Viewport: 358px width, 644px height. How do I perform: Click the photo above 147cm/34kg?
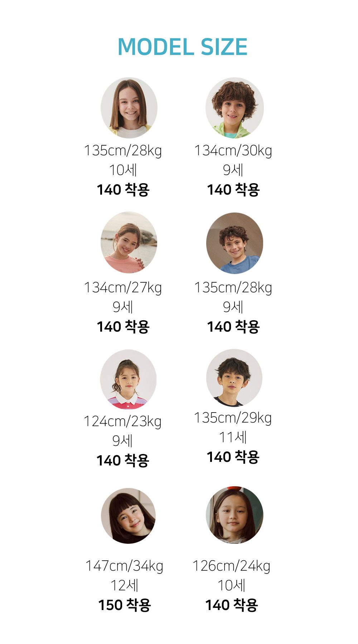click(129, 516)
